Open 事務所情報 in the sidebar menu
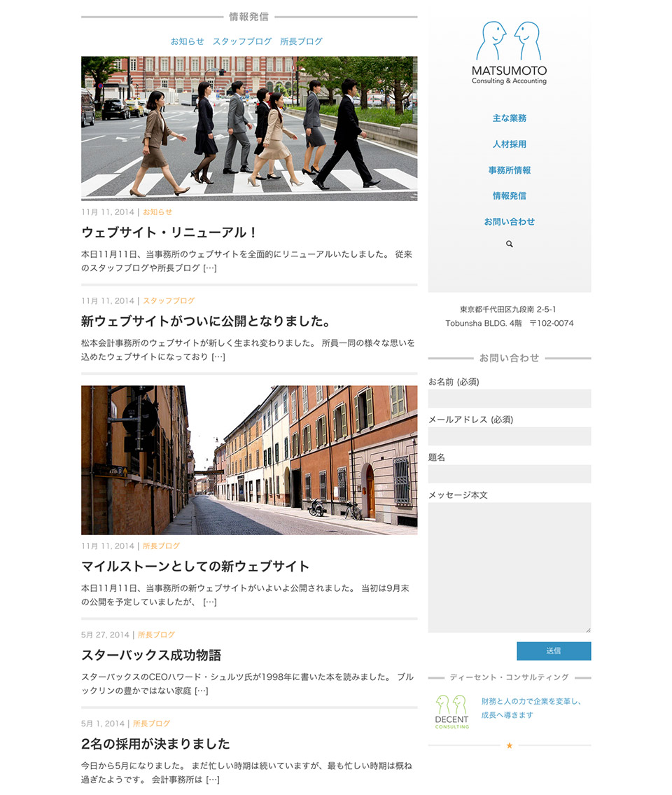Viewport: 672px width, 795px height. click(510, 170)
